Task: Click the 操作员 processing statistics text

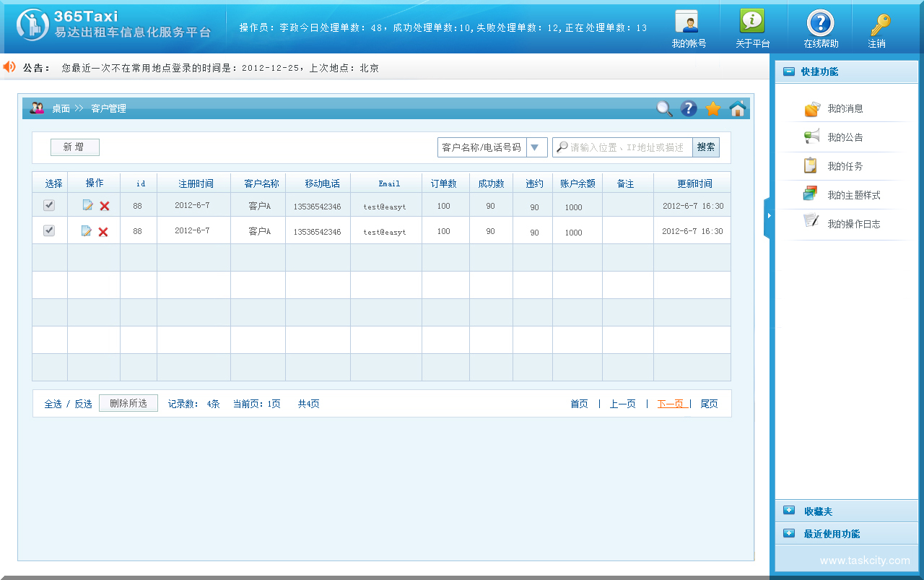Action: [443, 27]
